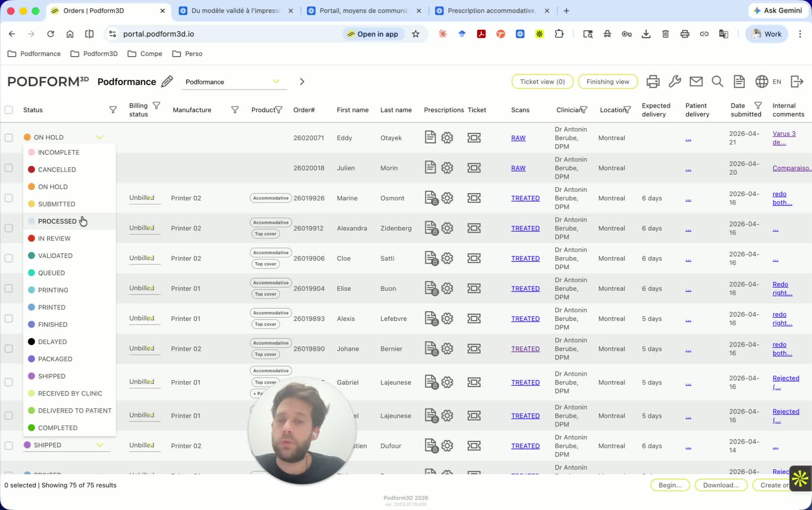The height and width of the screenshot is (510, 812).
Task: Open ticket icon for Cloe Satti
Action: click(474, 258)
